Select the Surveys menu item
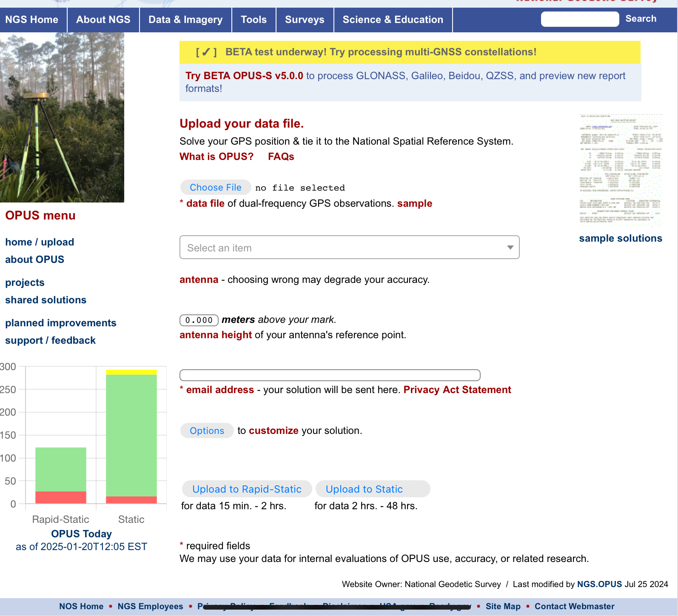 [x=305, y=20]
